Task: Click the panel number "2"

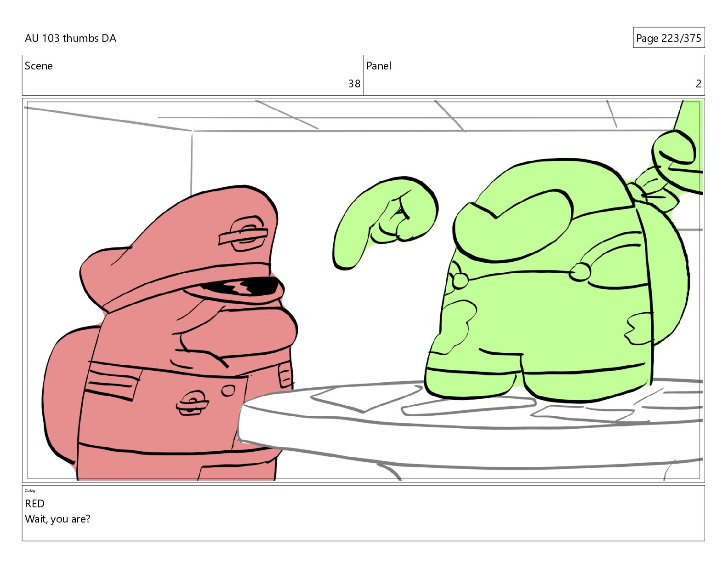Action: click(x=698, y=84)
